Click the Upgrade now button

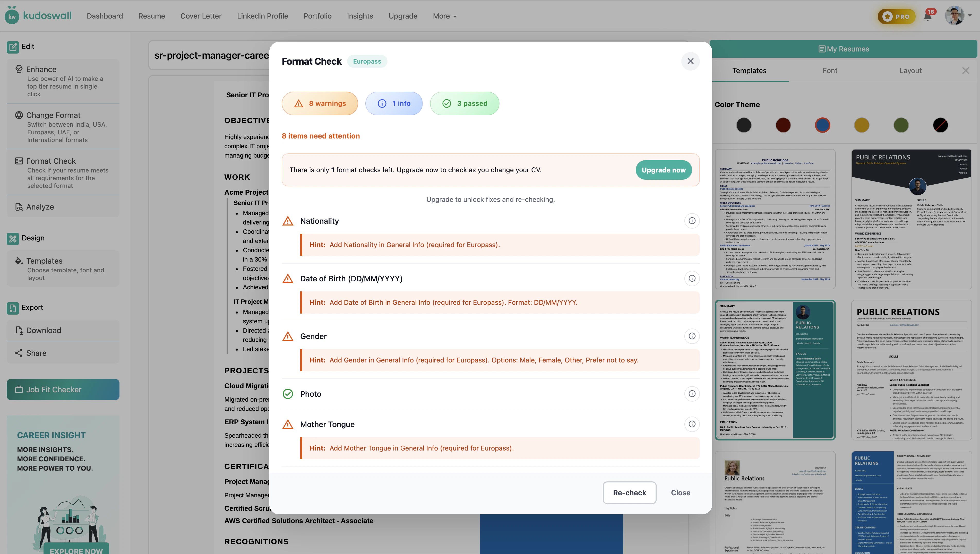point(663,170)
